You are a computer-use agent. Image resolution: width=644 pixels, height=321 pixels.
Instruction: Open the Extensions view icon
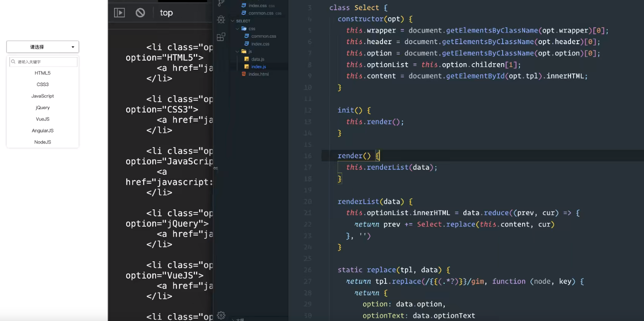(x=221, y=37)
